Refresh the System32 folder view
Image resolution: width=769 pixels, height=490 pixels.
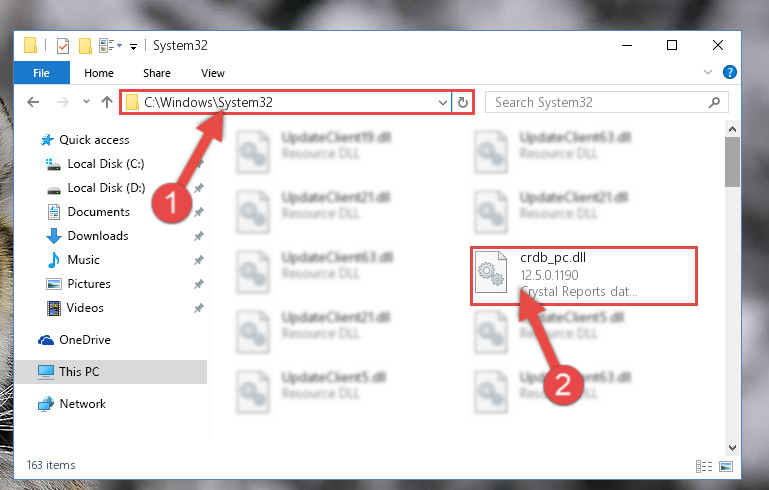(x=462, y=103)
